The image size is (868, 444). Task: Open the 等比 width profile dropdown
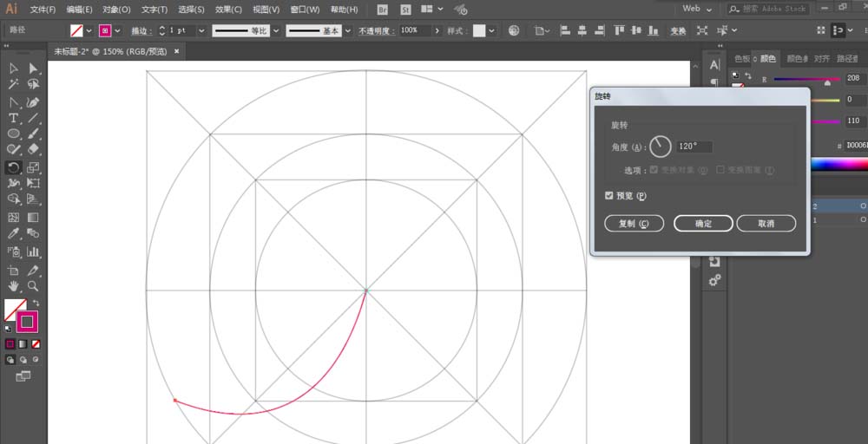click(x=275, y=31)
